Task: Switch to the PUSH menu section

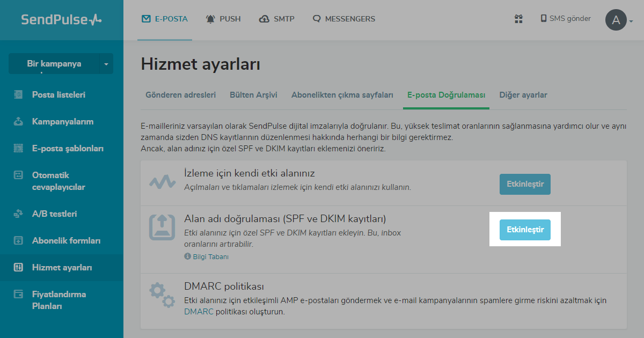Action: [223, 19]
